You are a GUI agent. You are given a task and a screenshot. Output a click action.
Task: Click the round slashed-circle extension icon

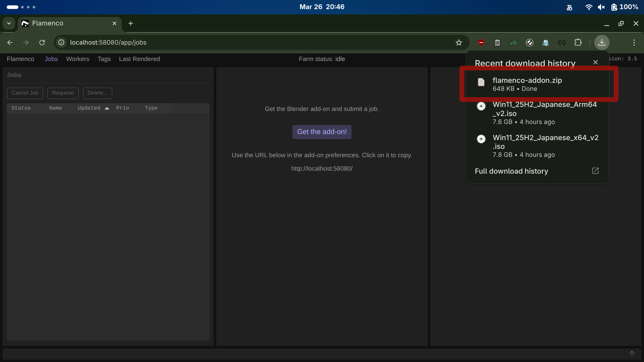530,43
